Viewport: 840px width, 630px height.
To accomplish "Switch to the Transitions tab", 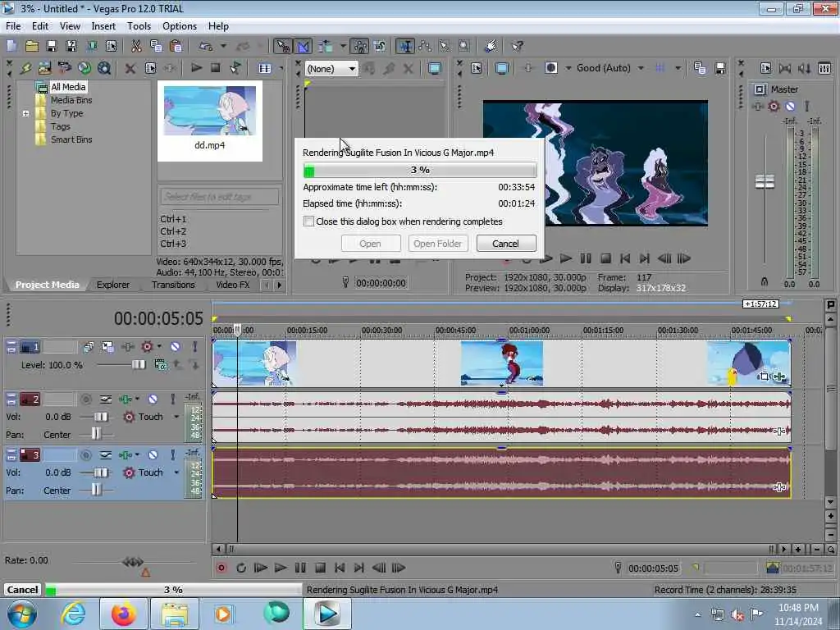I will pyautogui.click(x=173, y=285).
